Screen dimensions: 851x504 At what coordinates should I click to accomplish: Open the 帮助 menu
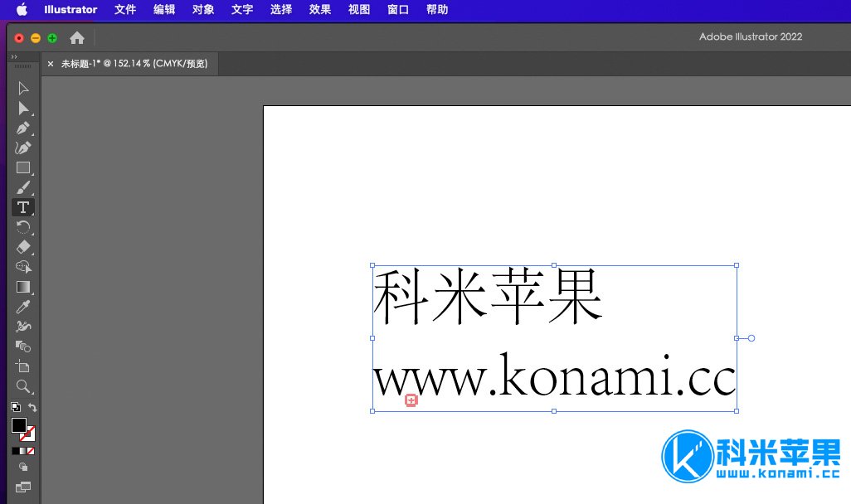(437, 9)
